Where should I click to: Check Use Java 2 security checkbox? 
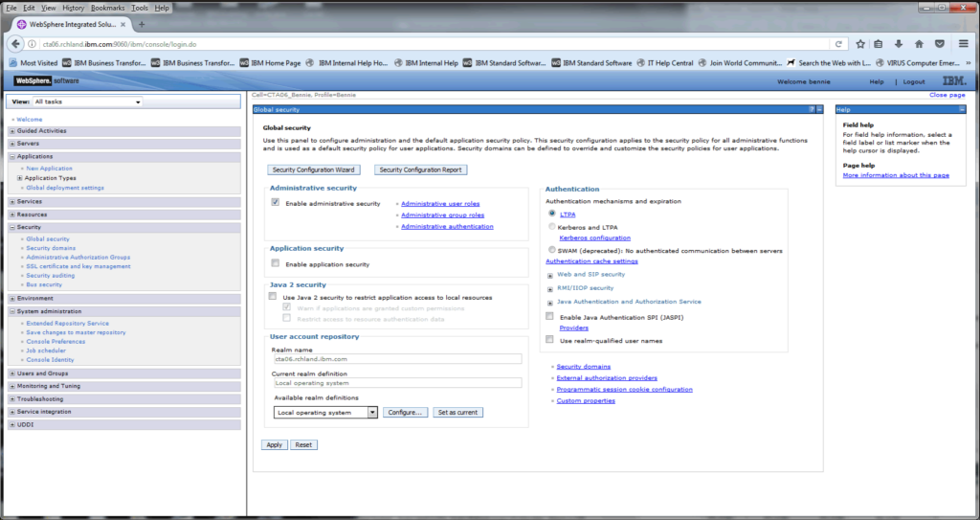273,296
